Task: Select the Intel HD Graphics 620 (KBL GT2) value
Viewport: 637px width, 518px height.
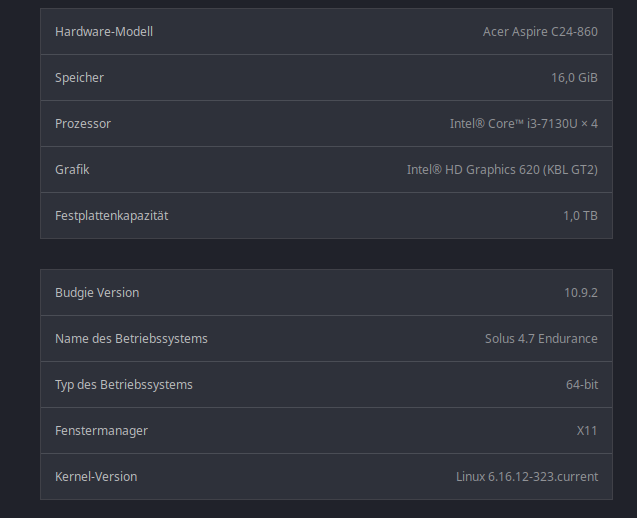Action: coord(502,169)
